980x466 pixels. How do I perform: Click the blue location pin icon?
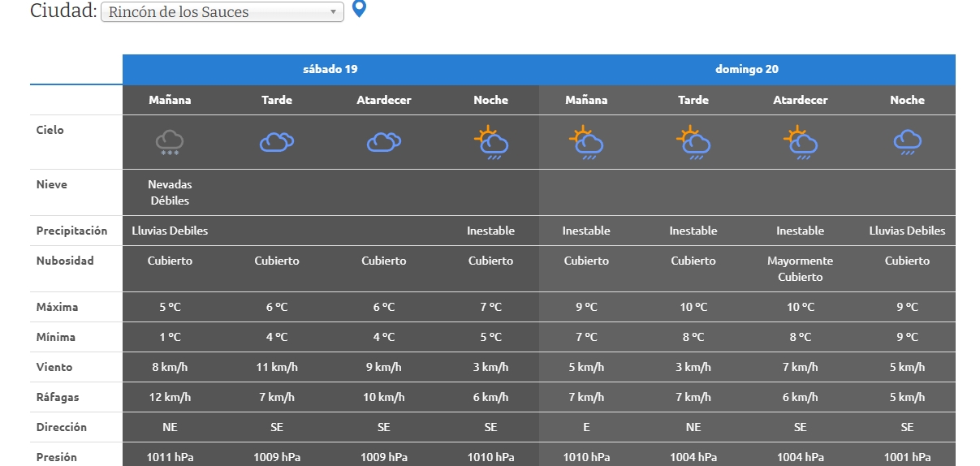pyautogui.click(x=359, y=10)
